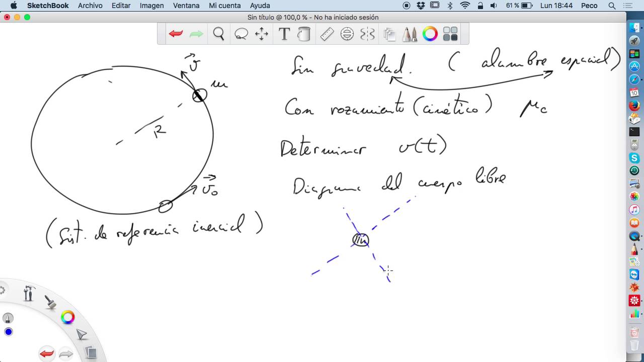Click the red Undo arrow in top toolbar
Viewport: 644px width, 362px height.
[x=176, y=34]
